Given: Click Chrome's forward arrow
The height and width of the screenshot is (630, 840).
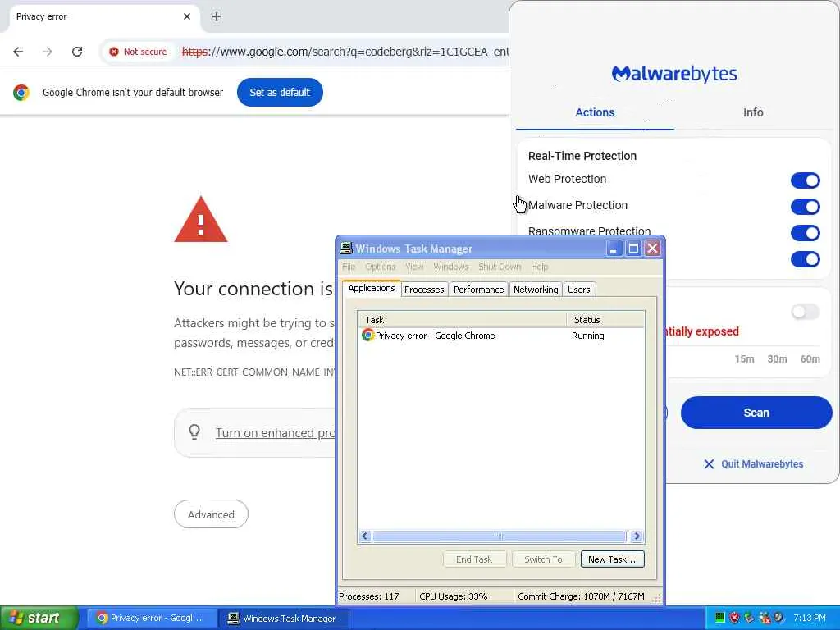Looking at the screenshot, I should (x=48, y=52).
